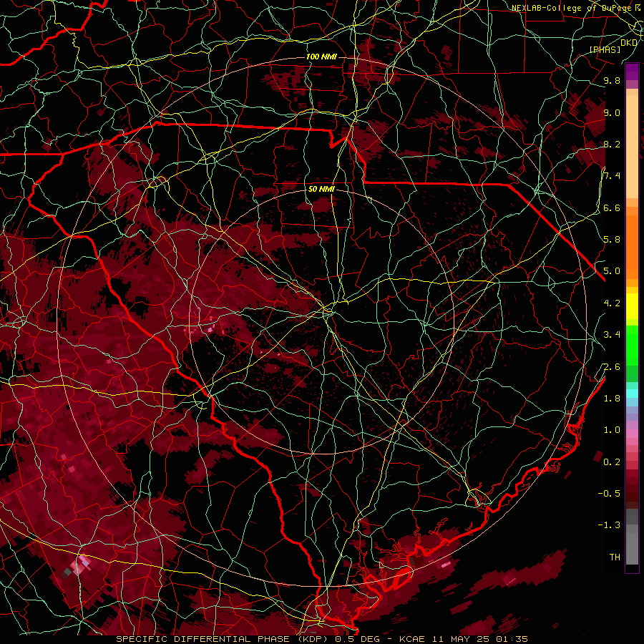Select the cyan segment of color bar
This screenshot has width=644, height=644.
point(632,394)
